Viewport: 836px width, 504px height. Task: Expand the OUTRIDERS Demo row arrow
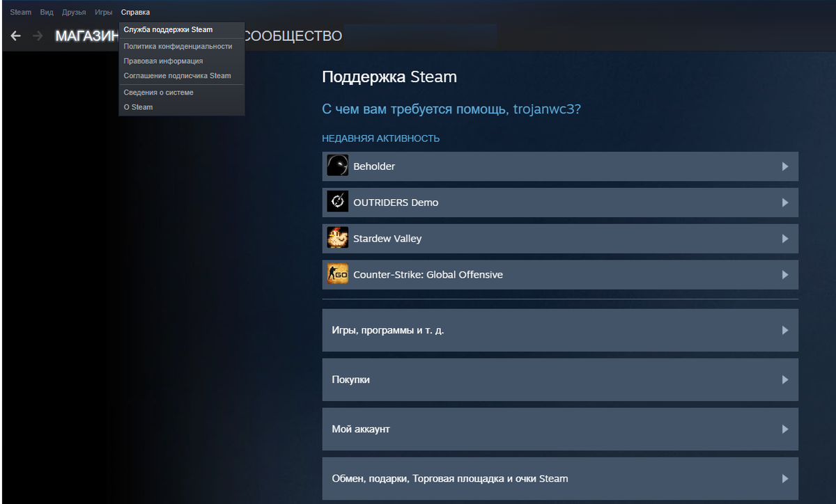pyautogui.click(x=785, y=203)
